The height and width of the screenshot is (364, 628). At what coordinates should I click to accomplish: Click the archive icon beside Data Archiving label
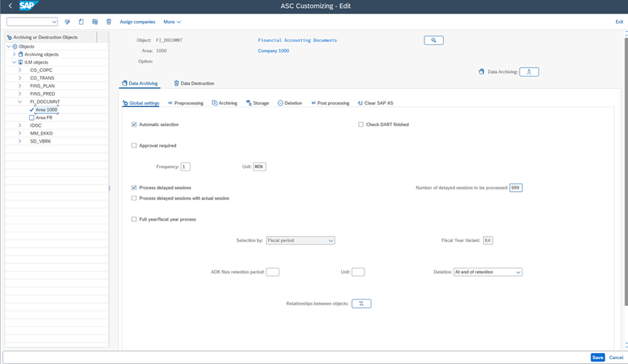pyautogui.click(x=482, y=72)
